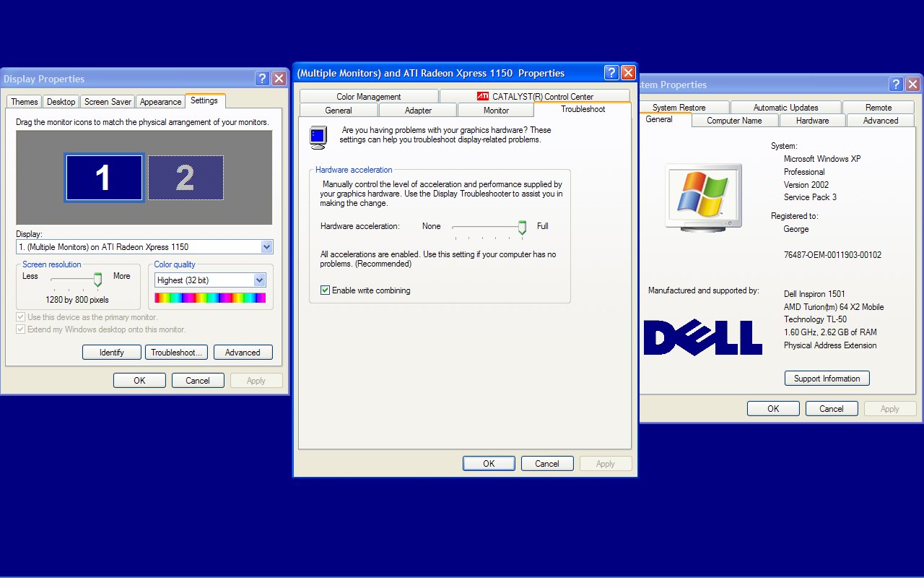This screenshot has width=924, height=578.
Task: Click OK in Display Properties
Action: pos(139,381)
